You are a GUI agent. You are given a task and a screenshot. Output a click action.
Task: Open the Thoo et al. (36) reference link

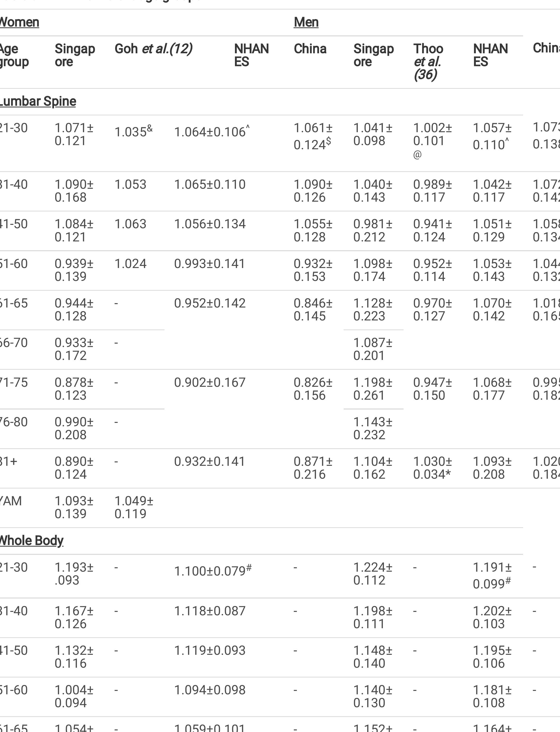428,62
